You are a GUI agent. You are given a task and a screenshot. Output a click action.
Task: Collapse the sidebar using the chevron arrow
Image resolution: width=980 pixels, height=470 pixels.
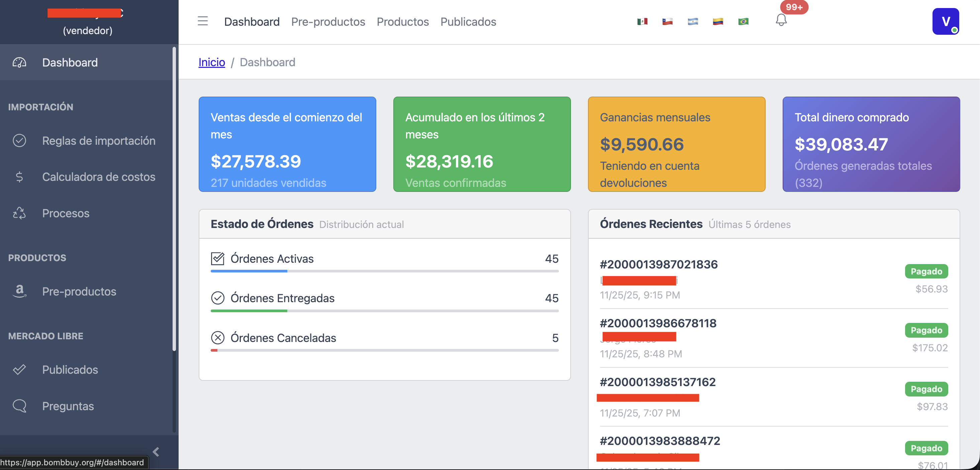156,452
